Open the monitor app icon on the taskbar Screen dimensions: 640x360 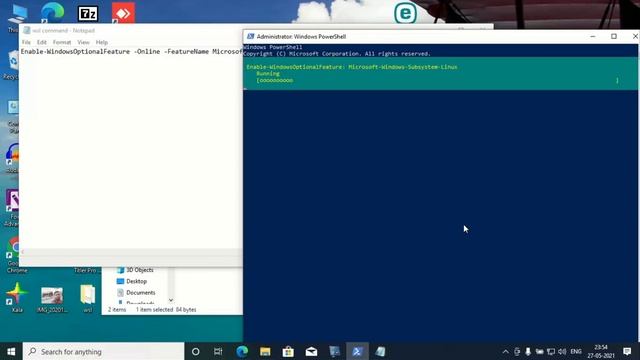(334, 351)
